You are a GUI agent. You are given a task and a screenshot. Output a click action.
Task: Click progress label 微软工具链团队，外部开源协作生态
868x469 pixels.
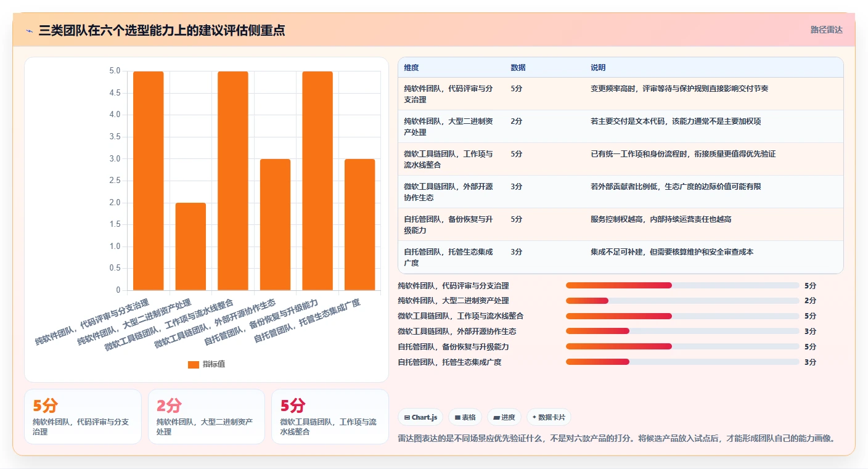457,332
